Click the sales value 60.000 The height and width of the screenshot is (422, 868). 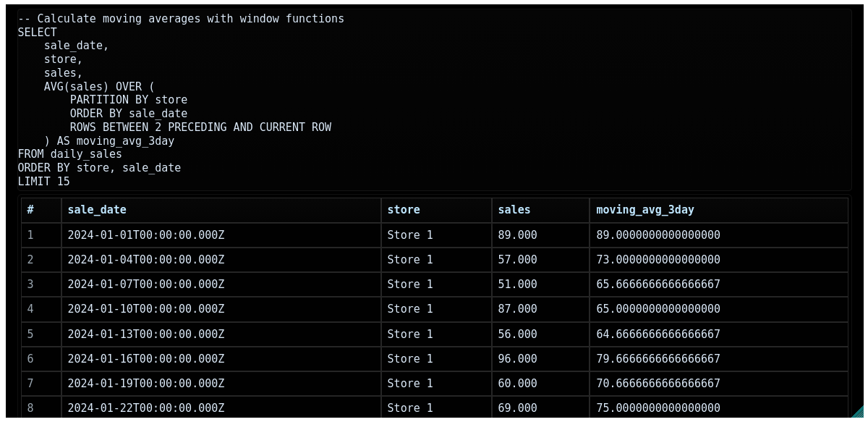click(540, 384)
